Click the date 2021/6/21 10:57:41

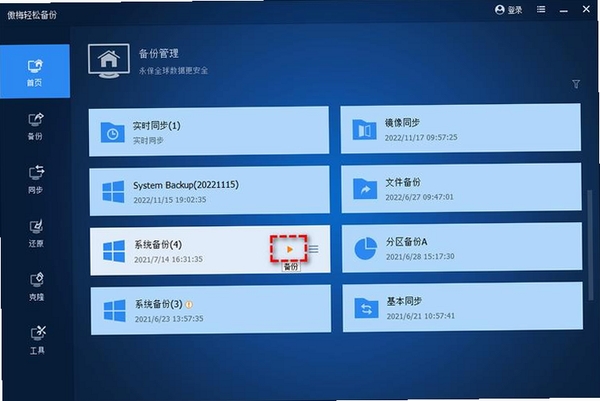[x=421, y=316]
